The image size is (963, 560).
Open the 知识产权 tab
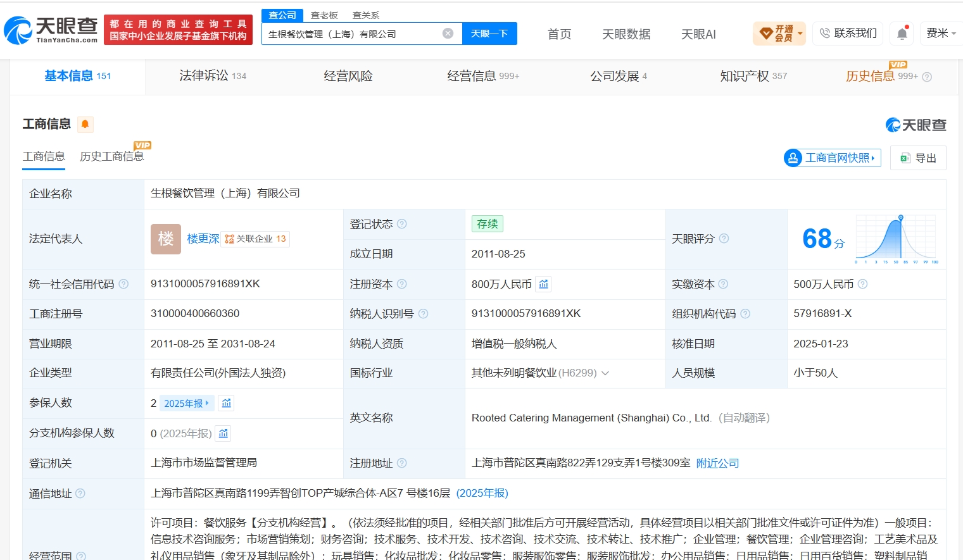click(753, 76)
